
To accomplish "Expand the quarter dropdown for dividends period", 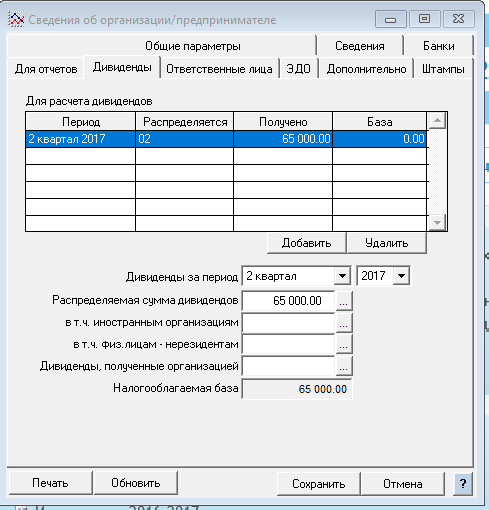I will tap(342, 276).
